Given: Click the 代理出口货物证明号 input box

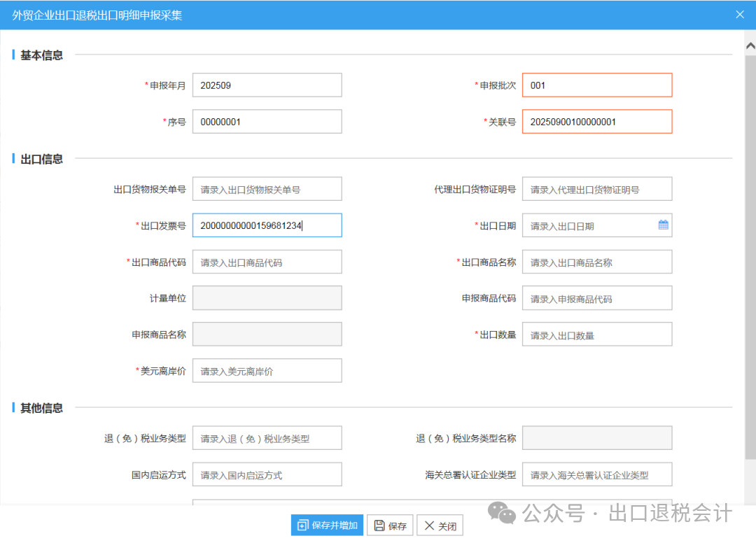Looking at the screenshot, I should click(x=597, y=188).
